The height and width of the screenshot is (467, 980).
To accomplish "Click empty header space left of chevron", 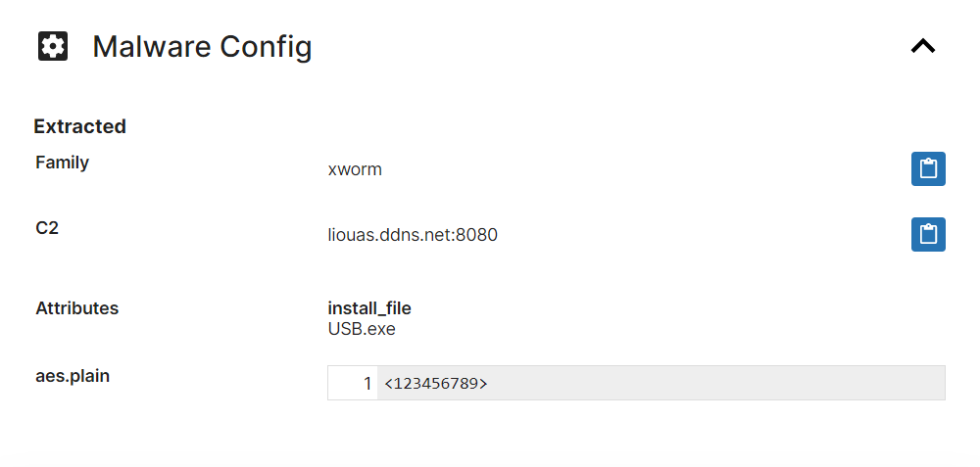I will coord(610,47).
